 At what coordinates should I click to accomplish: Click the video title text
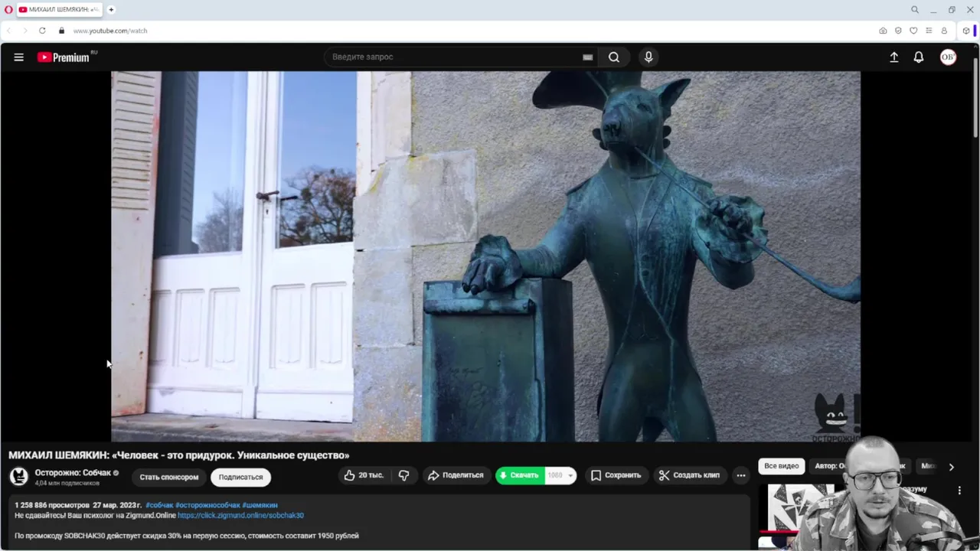(x=178, y=455)
